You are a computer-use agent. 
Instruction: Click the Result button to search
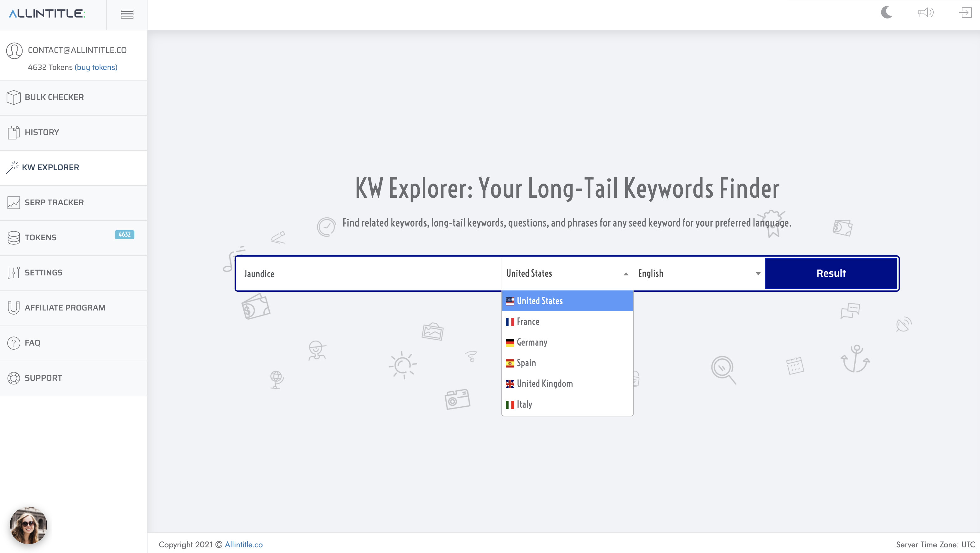(831, 273)
